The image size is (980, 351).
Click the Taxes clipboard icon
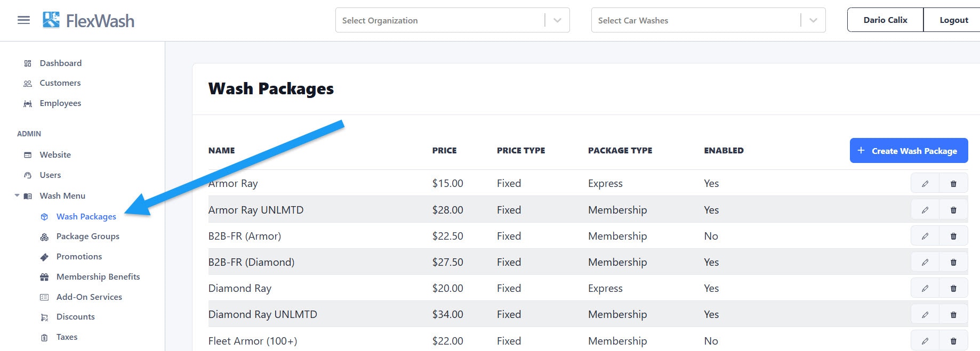point(45,338)
